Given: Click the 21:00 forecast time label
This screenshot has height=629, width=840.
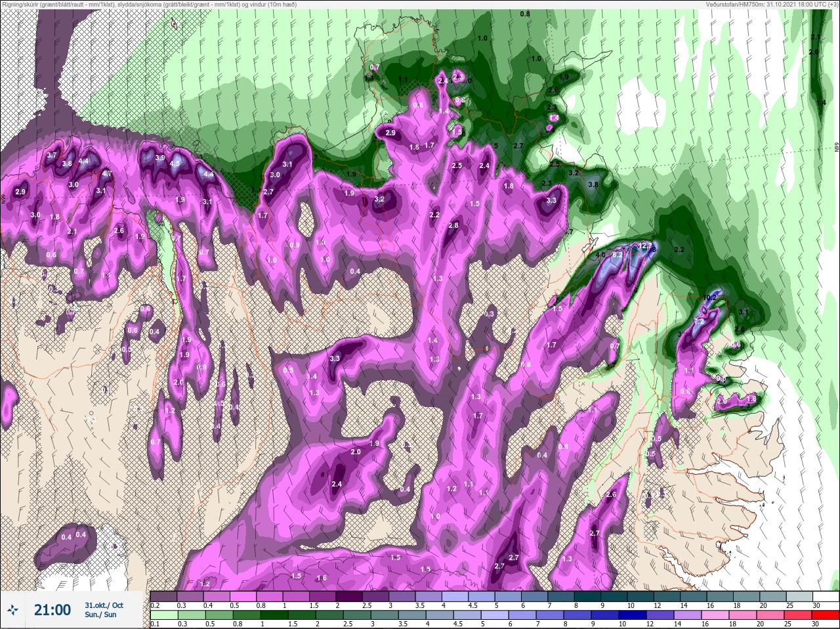Looking at the screenshot, I should pyautogui.click(x=52, y=610).
